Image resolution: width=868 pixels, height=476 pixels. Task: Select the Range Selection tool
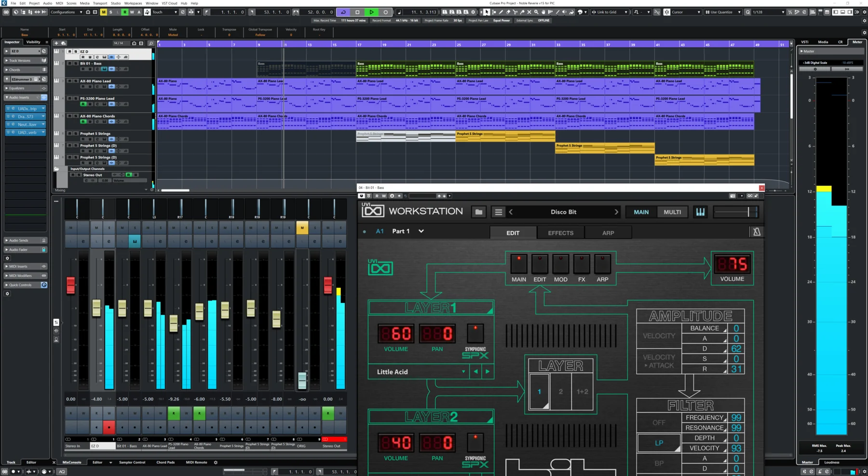click(494, 12)
